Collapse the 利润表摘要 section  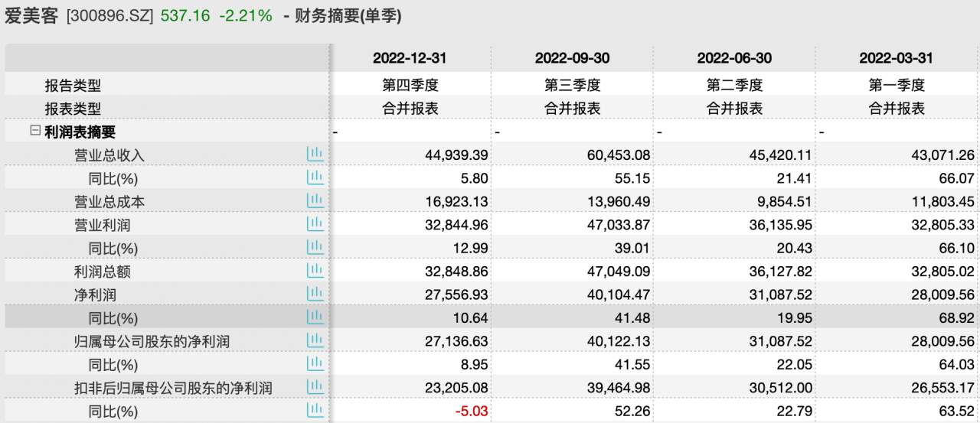click(x=34, y=132)
